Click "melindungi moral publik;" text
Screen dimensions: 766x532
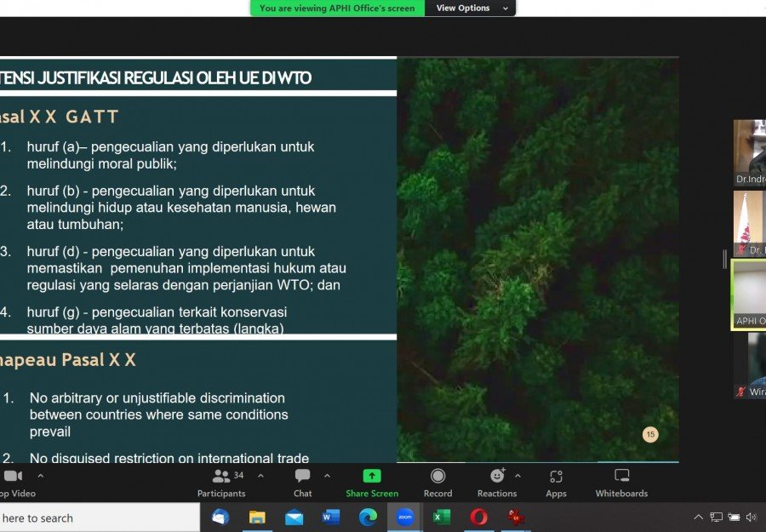point(101,163)
